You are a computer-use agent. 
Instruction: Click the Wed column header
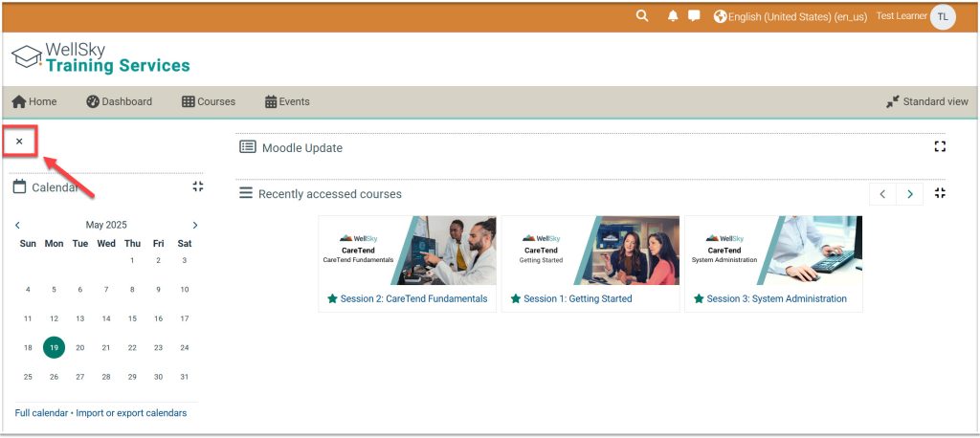coord(106,244)
